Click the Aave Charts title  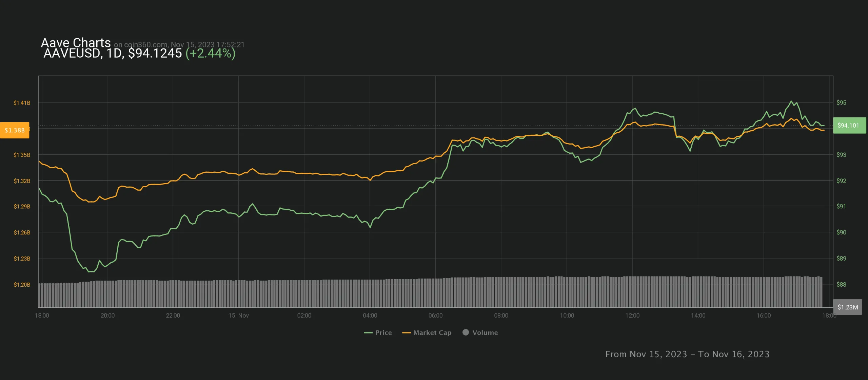click(x=76, y=43)
